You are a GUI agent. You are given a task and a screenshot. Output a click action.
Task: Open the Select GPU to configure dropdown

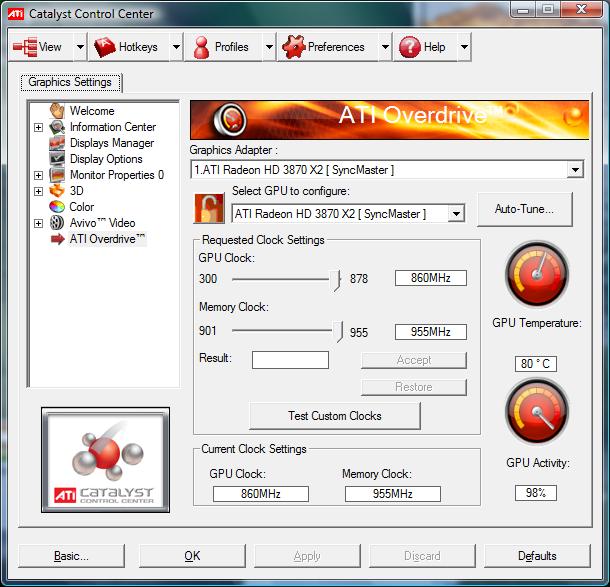click(456, 213)
